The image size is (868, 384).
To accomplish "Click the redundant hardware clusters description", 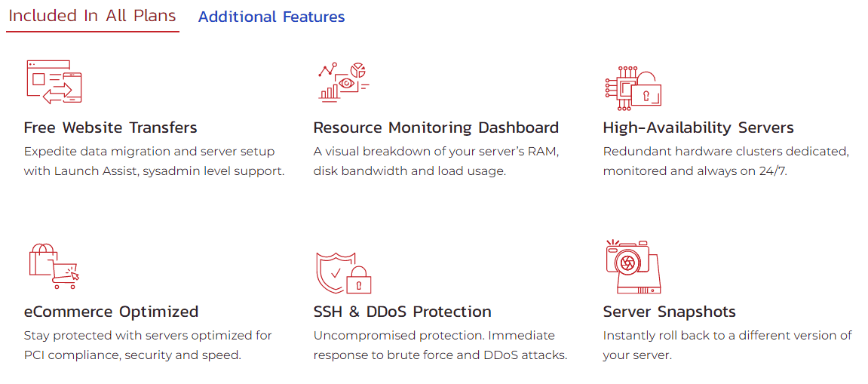I will click(725, 161).
